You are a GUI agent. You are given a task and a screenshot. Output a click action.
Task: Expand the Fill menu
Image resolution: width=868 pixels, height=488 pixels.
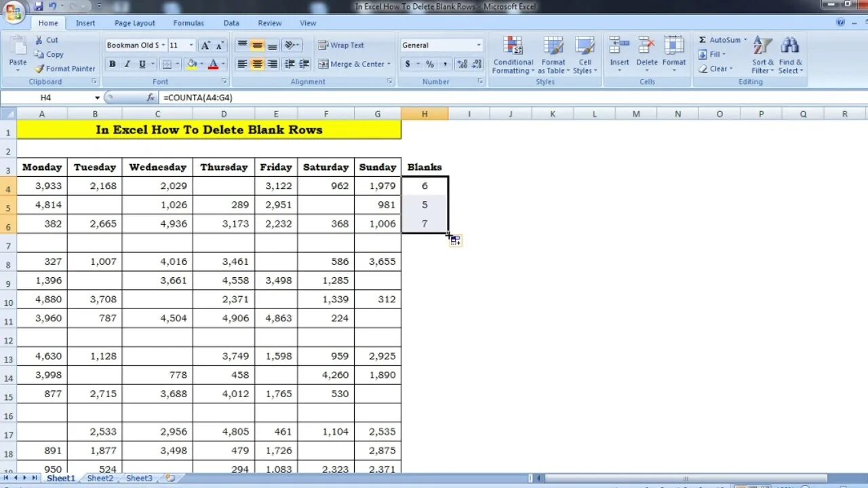pos(712,54)
